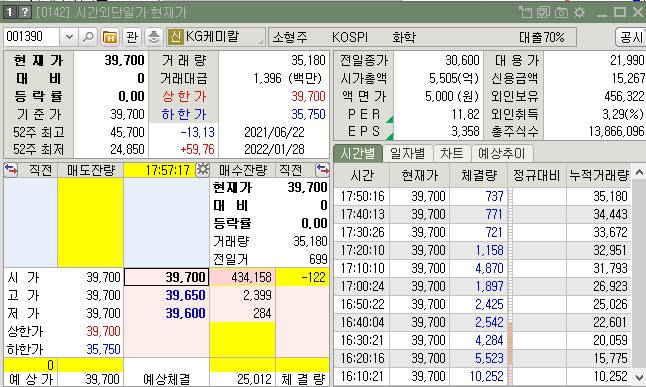This screenshot has height=387, width=646.
Task: Click the 시가총액 value 5,505(억)
Action: [454, 78]
